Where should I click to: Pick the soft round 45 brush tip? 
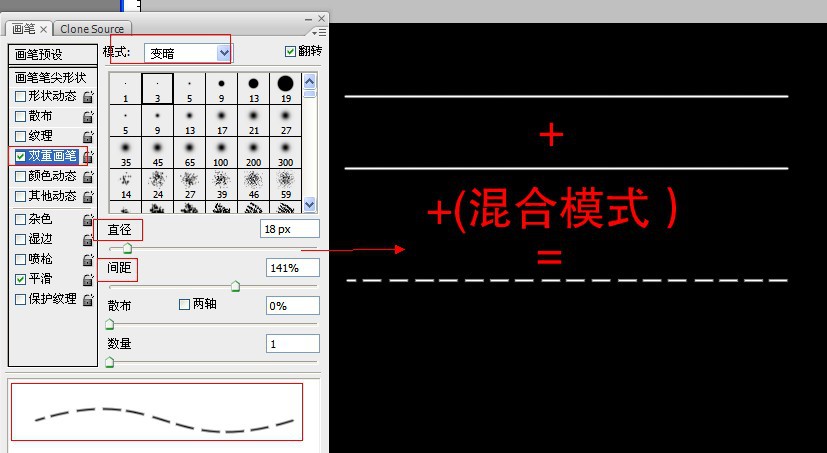(x=158, y=153)
